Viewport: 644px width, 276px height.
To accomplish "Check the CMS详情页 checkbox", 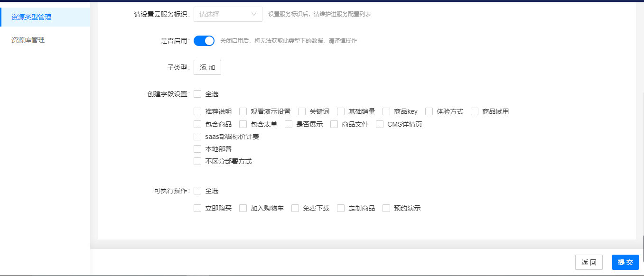I will (x=380, y=124).
